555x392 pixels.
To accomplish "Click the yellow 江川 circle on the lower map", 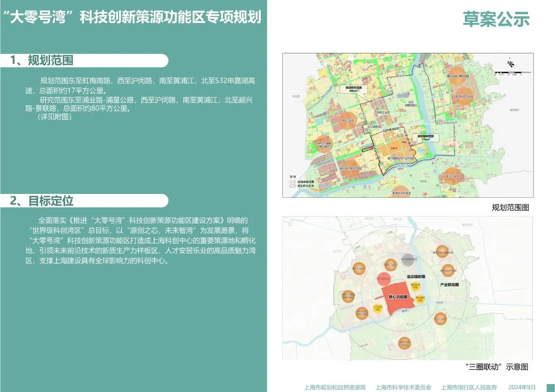I will coord(378,308).
